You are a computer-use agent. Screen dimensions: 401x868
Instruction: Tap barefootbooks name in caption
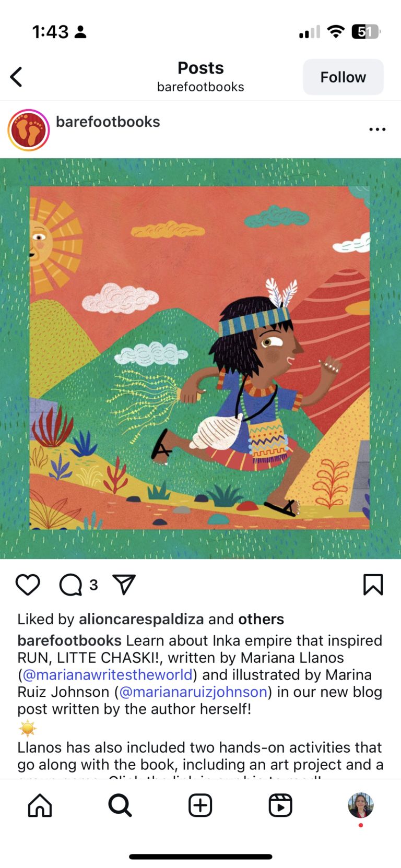pyautogui.click(x=69, y=640)
